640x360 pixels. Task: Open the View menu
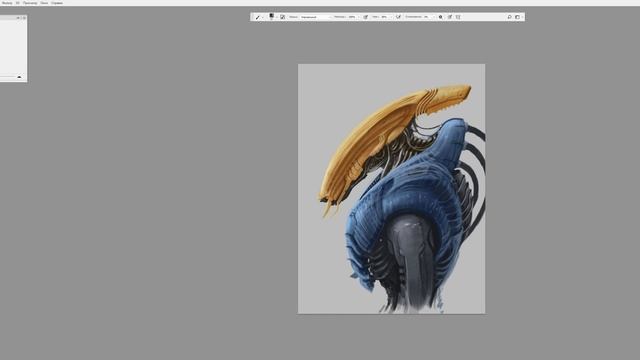[30, 3]
